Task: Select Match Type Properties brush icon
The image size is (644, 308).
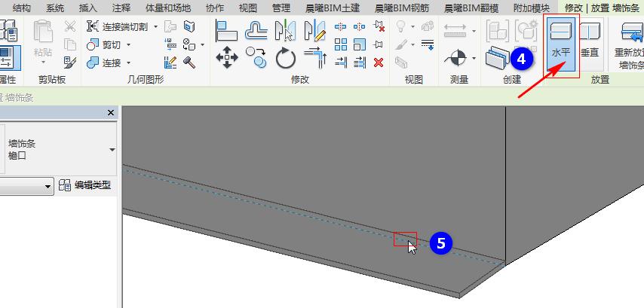Action: coord(70,63)
